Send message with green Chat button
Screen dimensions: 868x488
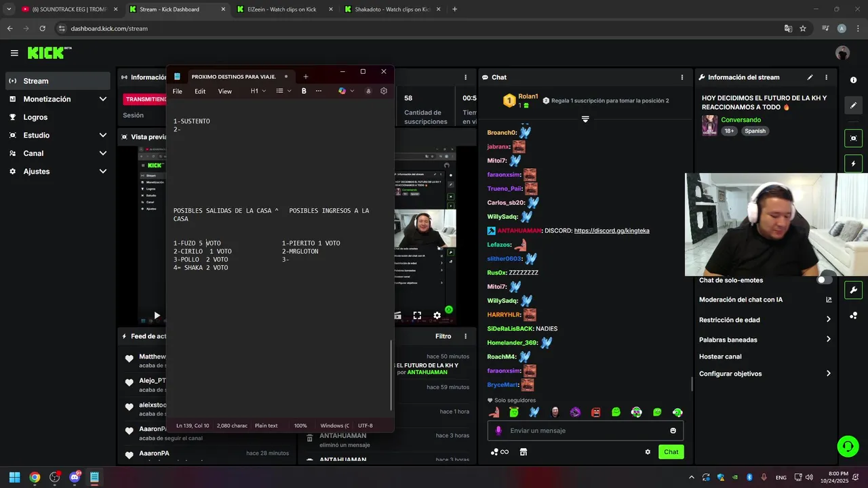(671, 452)
